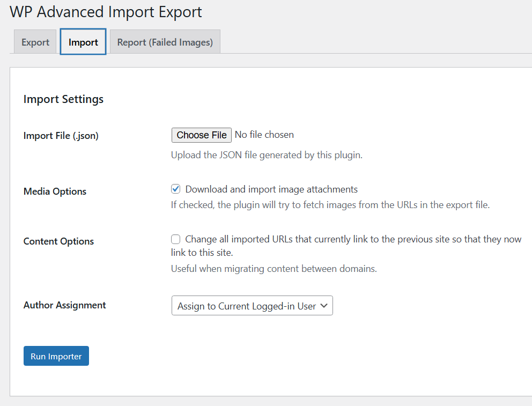This screenshot has height=406, width=532.
Task: Click the Import Settings heading
Action: tap(63, 99)
